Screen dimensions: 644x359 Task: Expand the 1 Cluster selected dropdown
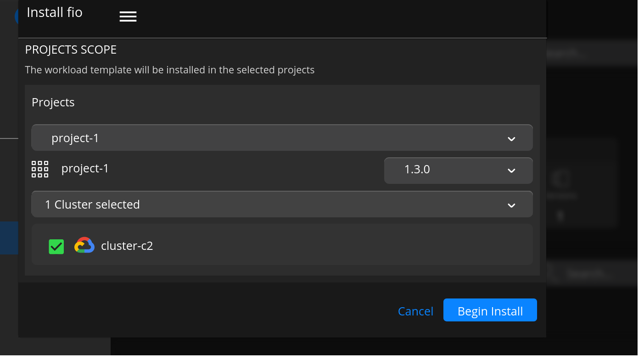[x=282, y=204]
